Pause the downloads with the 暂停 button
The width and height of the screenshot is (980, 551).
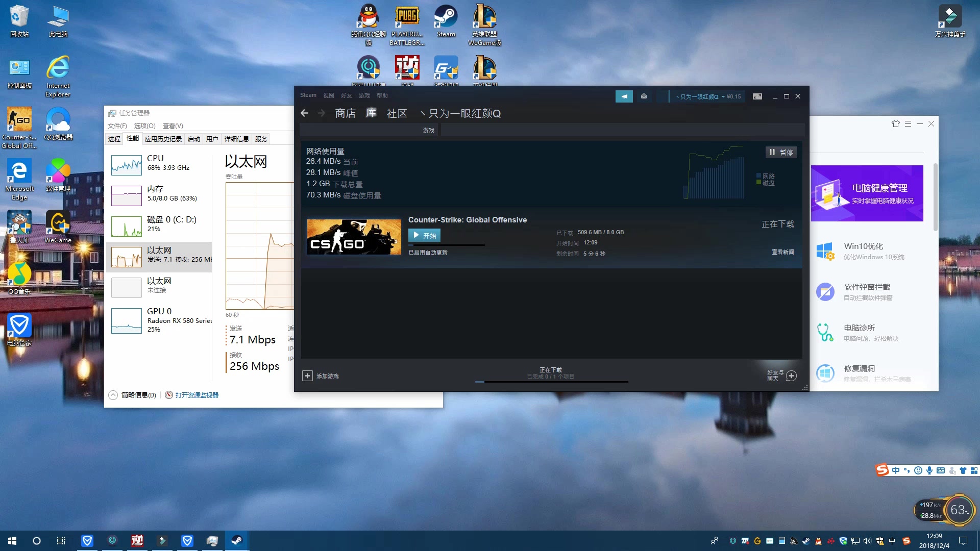(781, 152)
